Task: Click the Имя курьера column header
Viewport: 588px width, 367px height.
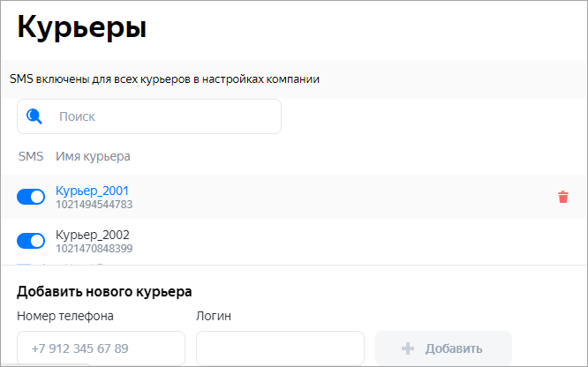Action: coord(93,156)
